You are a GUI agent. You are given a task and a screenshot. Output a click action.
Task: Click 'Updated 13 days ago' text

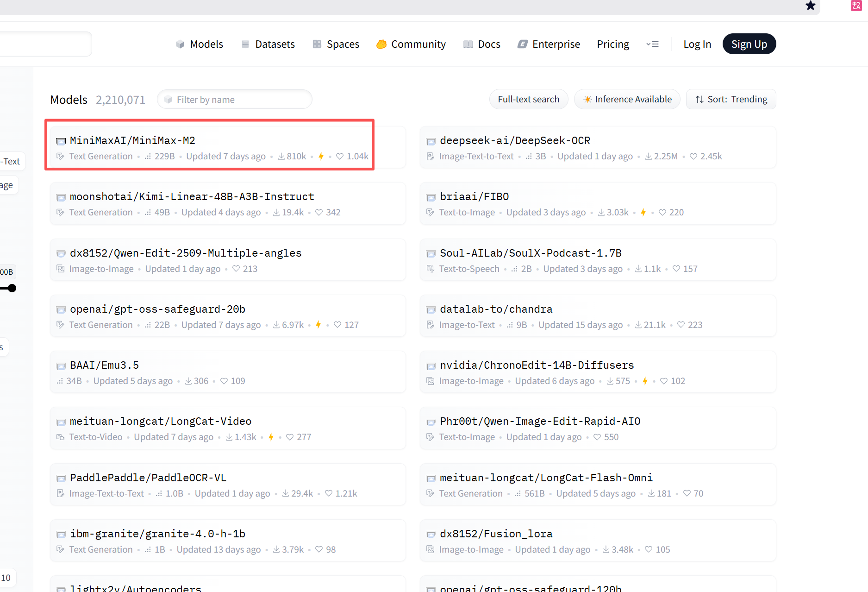click(219, 549)
